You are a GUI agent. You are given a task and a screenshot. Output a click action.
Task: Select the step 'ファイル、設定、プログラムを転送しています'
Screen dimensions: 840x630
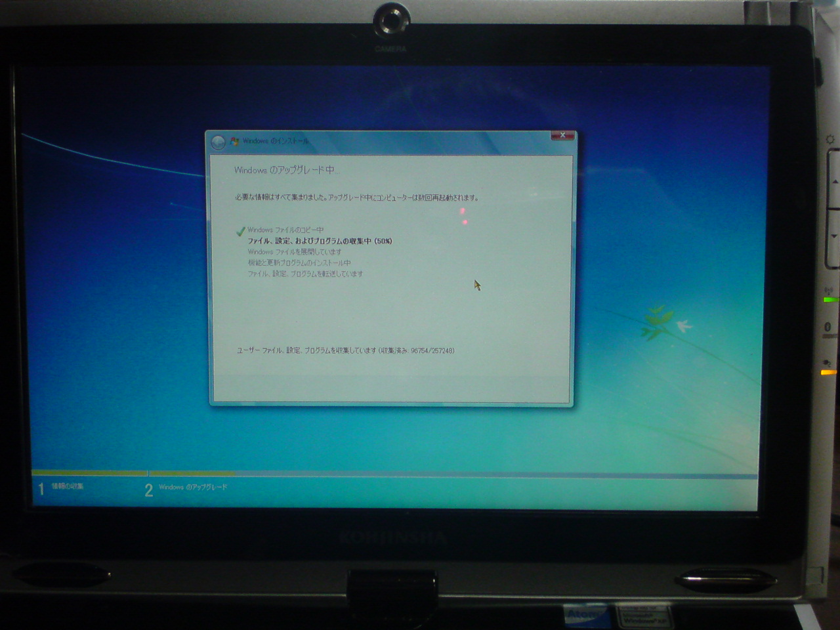(305, 274)
